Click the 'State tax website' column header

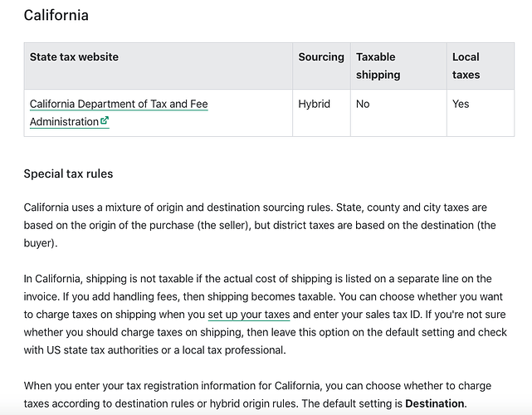74,57
